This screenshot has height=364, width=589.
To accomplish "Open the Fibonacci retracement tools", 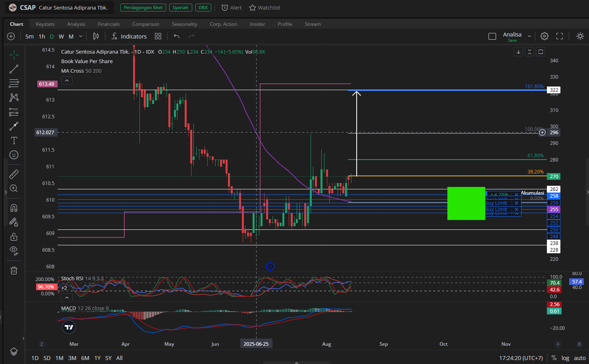I will pos(14,83).
